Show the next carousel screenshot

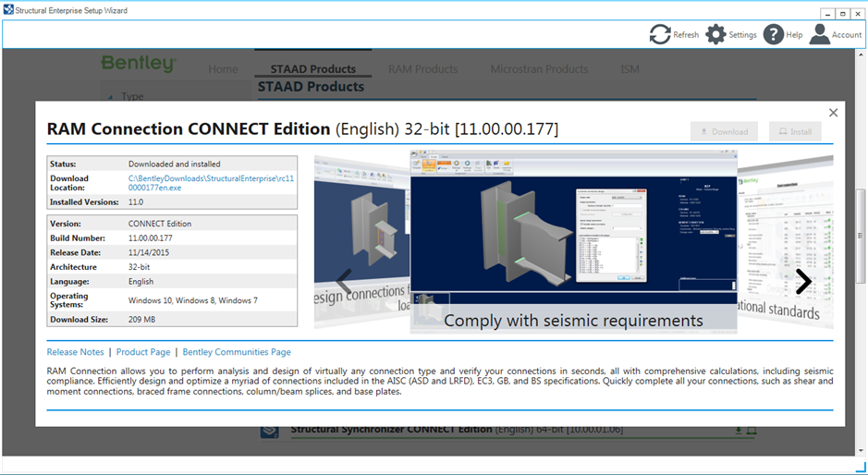[x=803, y=281]
